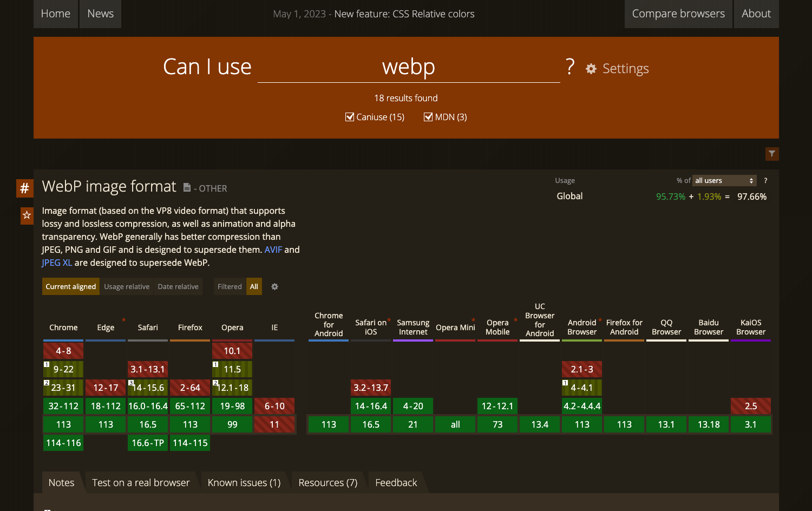The height and width of the screenshot is (511, 812).
Task: Star the WebP image format feature
Action: pos(27,215)
